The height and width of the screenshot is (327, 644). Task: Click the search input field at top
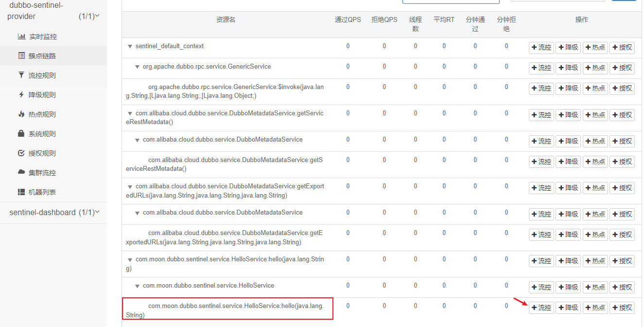451,1
